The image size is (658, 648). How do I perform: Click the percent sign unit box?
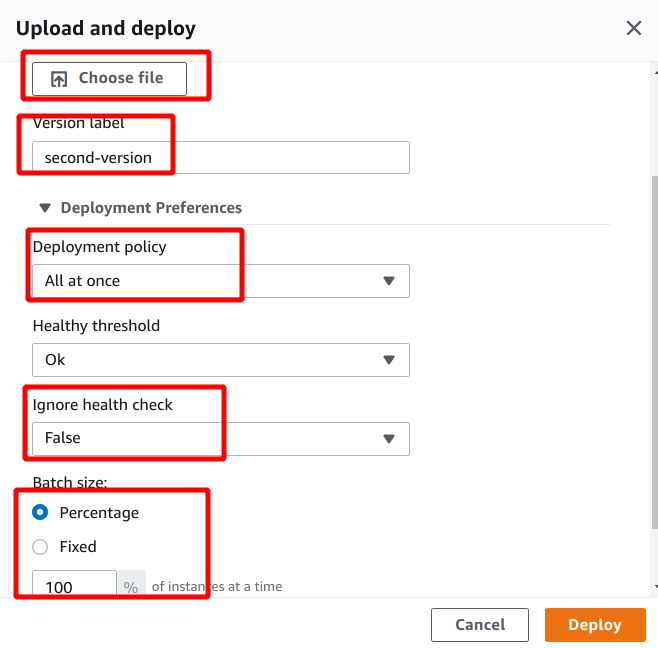coord(131,583)
